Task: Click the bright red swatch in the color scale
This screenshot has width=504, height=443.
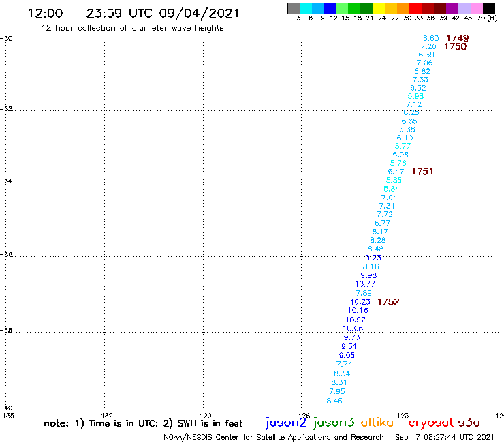Action: [415, 8]
